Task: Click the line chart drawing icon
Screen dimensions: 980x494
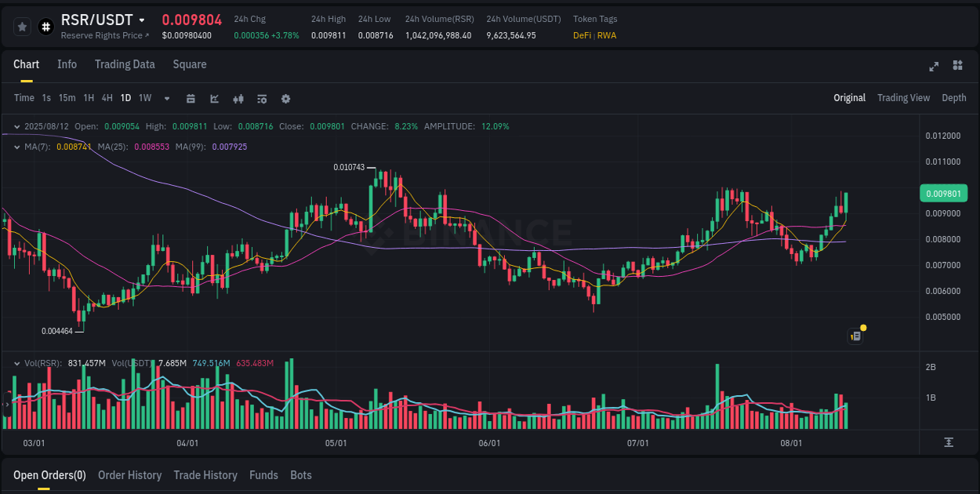Action: click(x=213, y=99)
